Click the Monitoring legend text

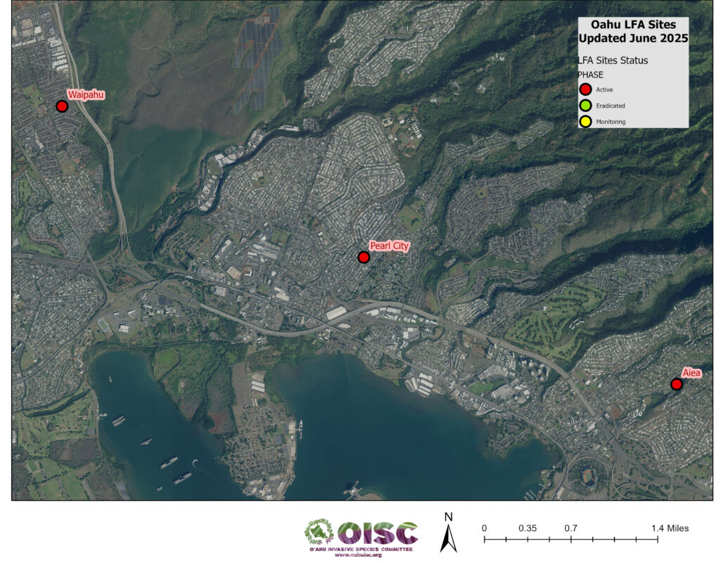(611, 122)
